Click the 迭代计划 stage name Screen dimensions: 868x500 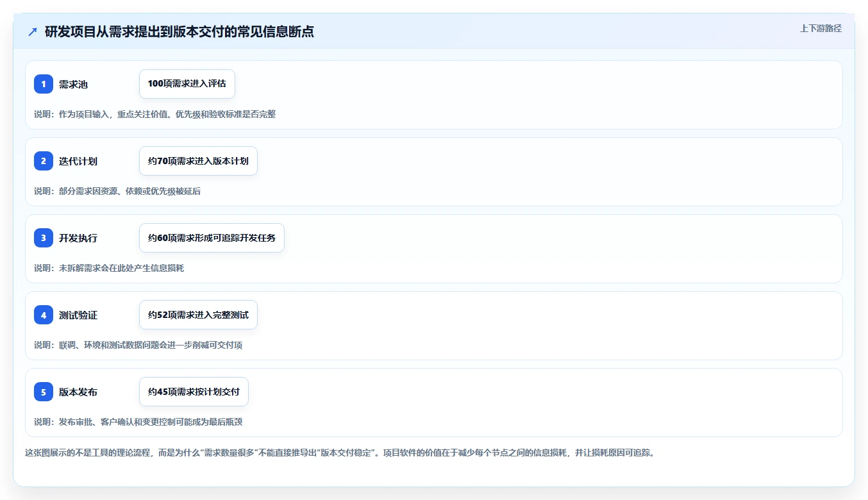(x=78, y=161)
